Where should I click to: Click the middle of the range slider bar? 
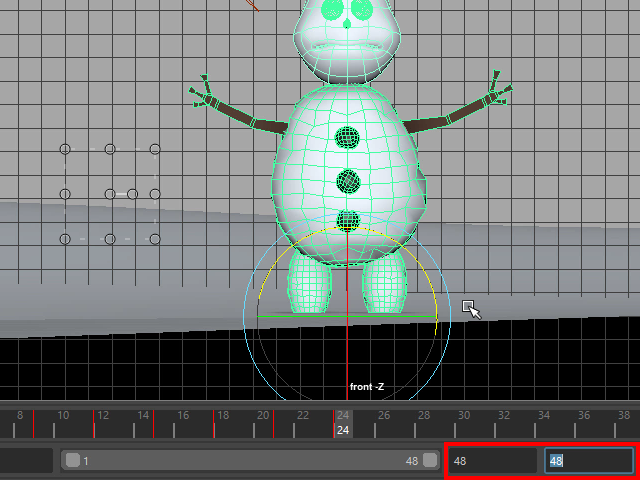coord(250,461)
